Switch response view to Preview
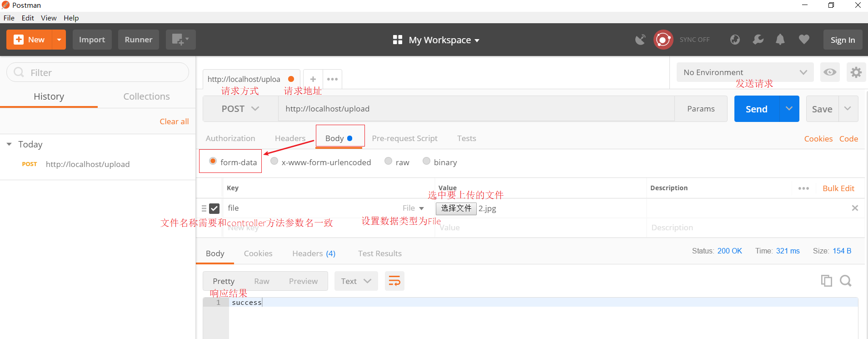 pyautogui.click(x=304, y=281)
